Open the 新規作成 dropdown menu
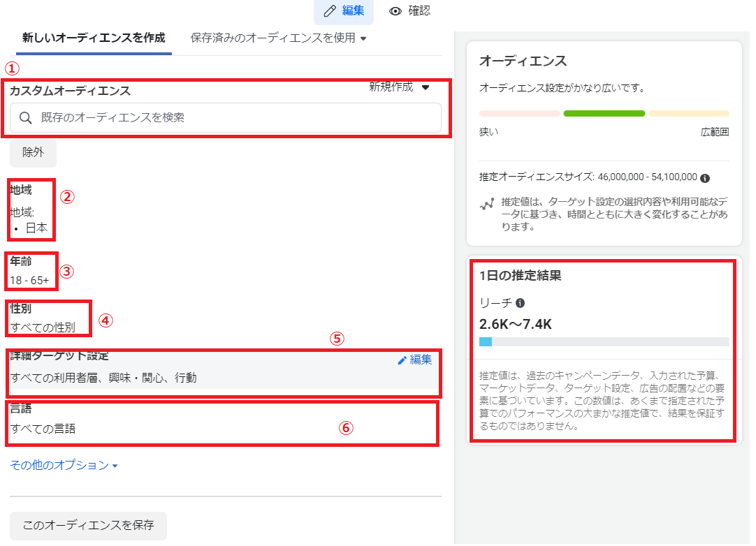This screenshot has width=756, height=546. point(399,87)
